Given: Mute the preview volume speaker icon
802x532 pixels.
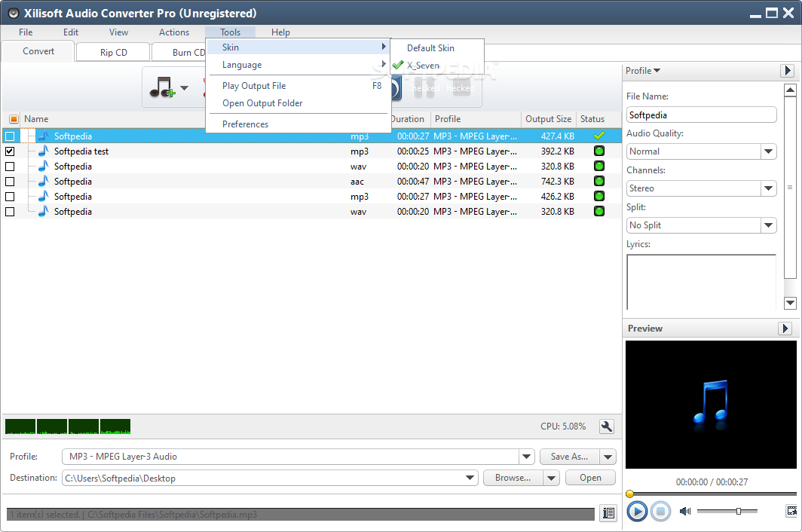Looking at the screenshot, I should pos(685,511).
